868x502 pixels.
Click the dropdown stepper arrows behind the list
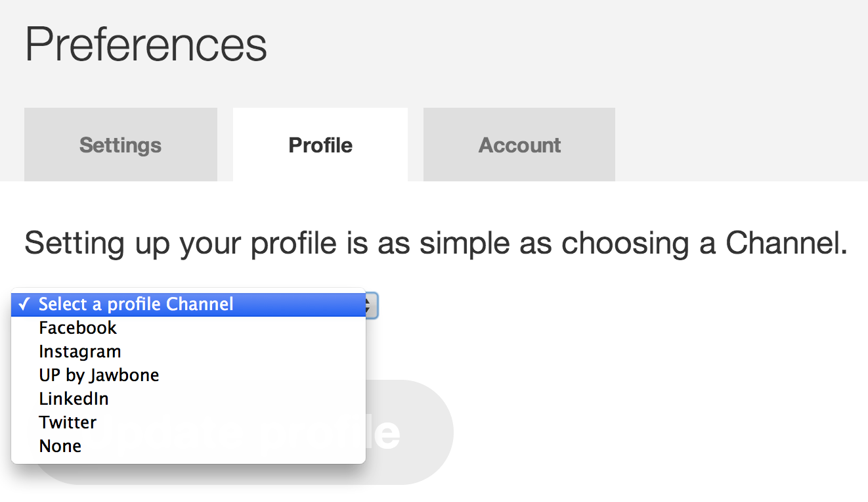click(372, 305)
